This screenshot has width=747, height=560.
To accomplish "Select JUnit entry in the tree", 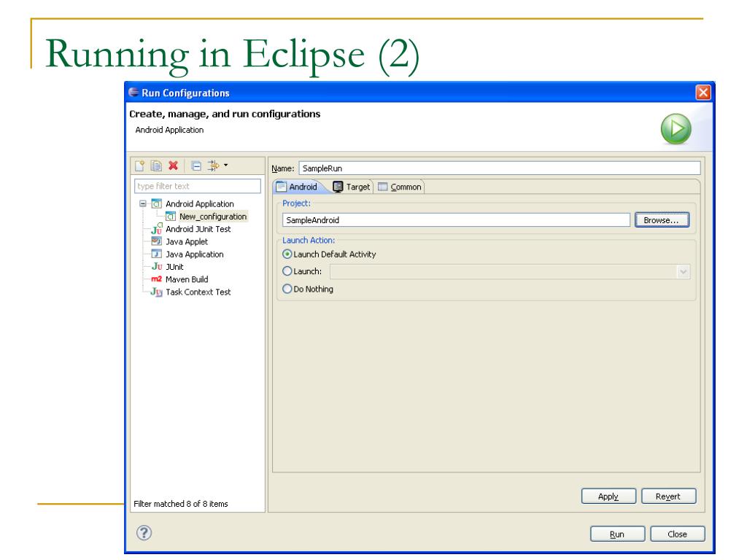I will [174, 267].
